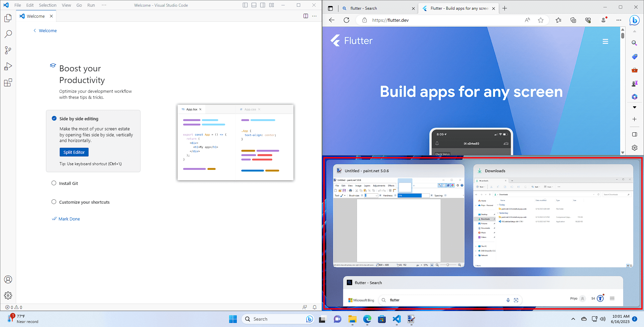
Task: Click the feedback icon in VS Code status bar
Action: point(305,307)
